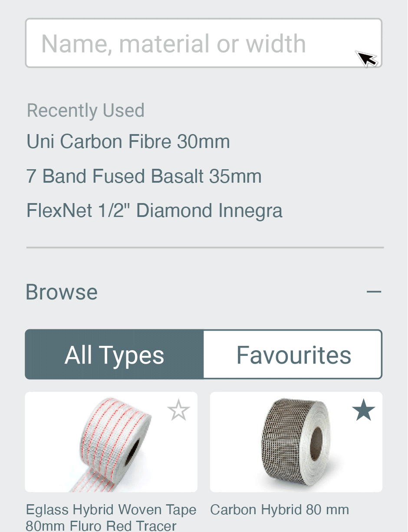This screenshot has width=408, height=532.
Task: Switch to the Favourites tab
Action: [x=293, y=355]
